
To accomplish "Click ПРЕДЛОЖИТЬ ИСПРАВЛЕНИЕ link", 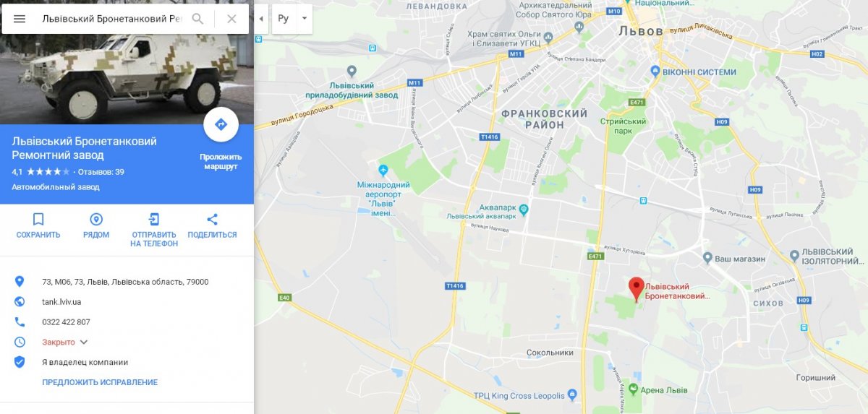I will coord(100,382).
